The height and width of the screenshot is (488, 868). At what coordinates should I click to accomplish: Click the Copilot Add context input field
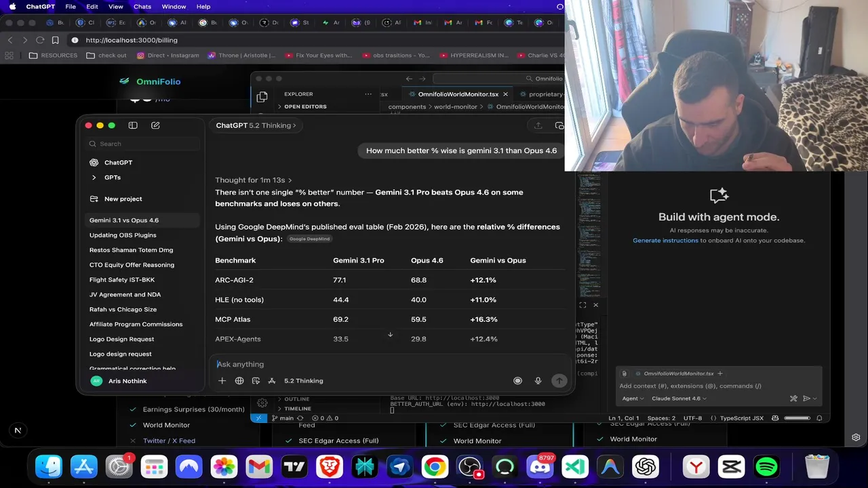point(719,386)
